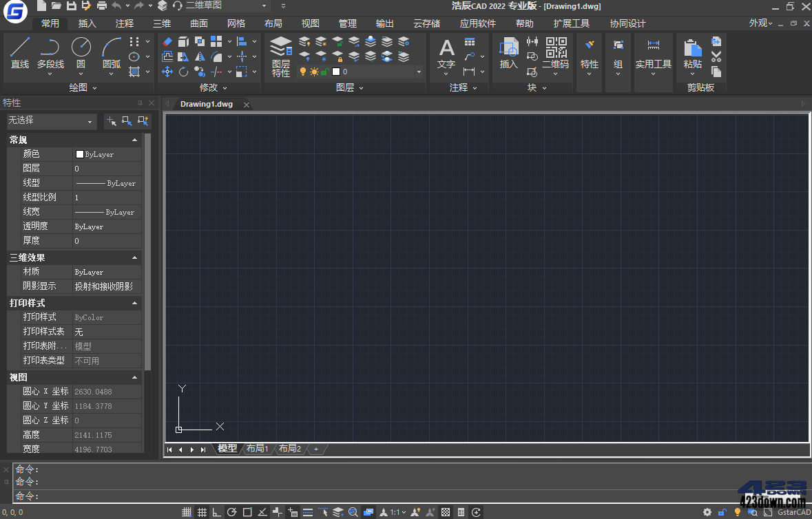Toggle grid display in status bar
Viewport: 812px width, 519px height.
pyautogui.click(x=202, y=512)
